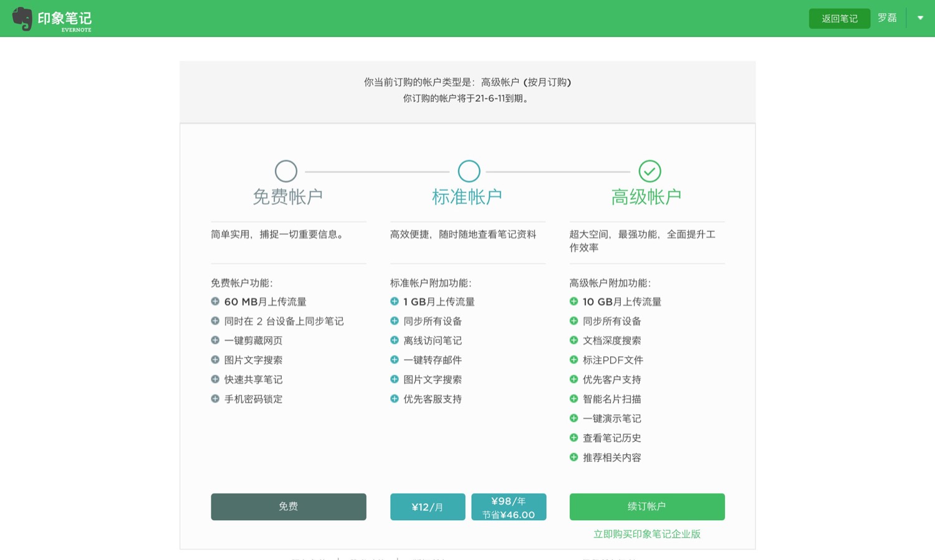The width and height of the screenshot is (935, 560).
Task: Select the 标准帐户 plan circle
Action: (469, 171)
